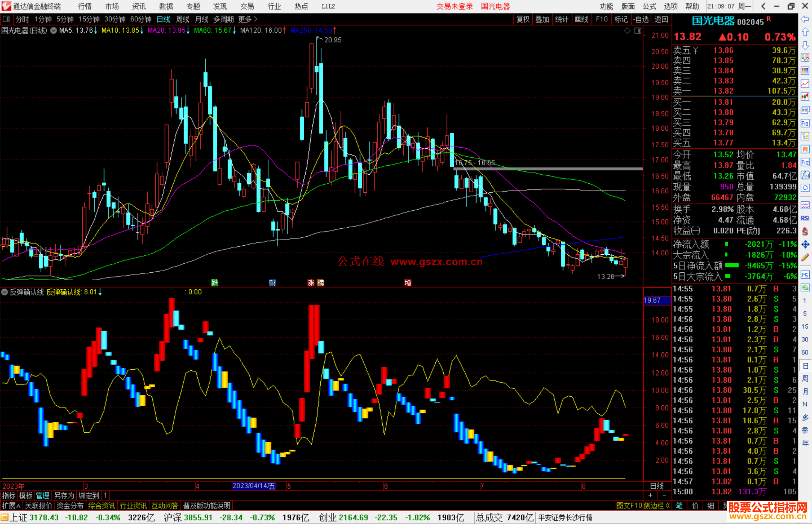Open the intraday line chart icon
Screen dimensions: 812x524
(805, 84)
